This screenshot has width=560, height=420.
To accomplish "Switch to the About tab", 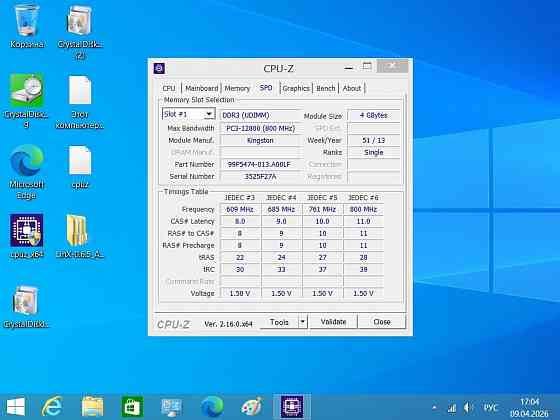I will pyautogui.click(x=352, y=88).
